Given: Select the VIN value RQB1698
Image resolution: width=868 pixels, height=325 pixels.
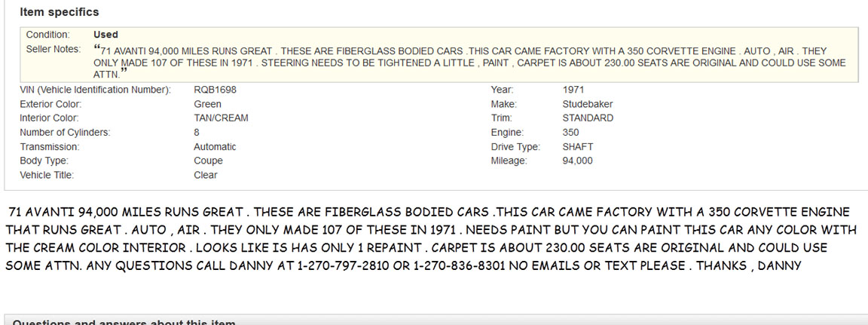Looking at the screenshot, I should [x=215, y=90].
